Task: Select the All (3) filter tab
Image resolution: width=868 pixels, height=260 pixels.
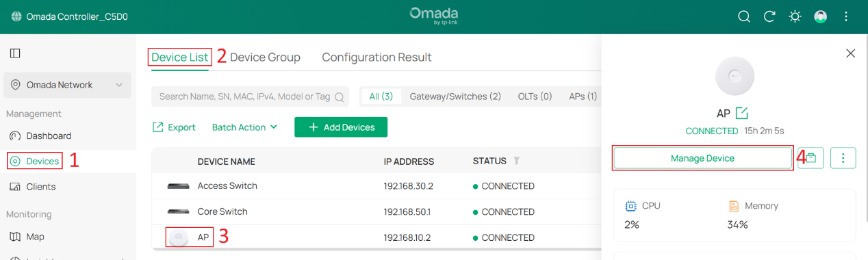Action: (x=381, y=96)
